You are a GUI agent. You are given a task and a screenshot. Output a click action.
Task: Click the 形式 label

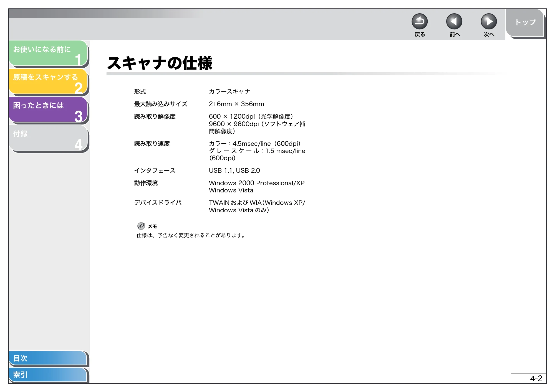pyautogui.click(x=140, y=91)
